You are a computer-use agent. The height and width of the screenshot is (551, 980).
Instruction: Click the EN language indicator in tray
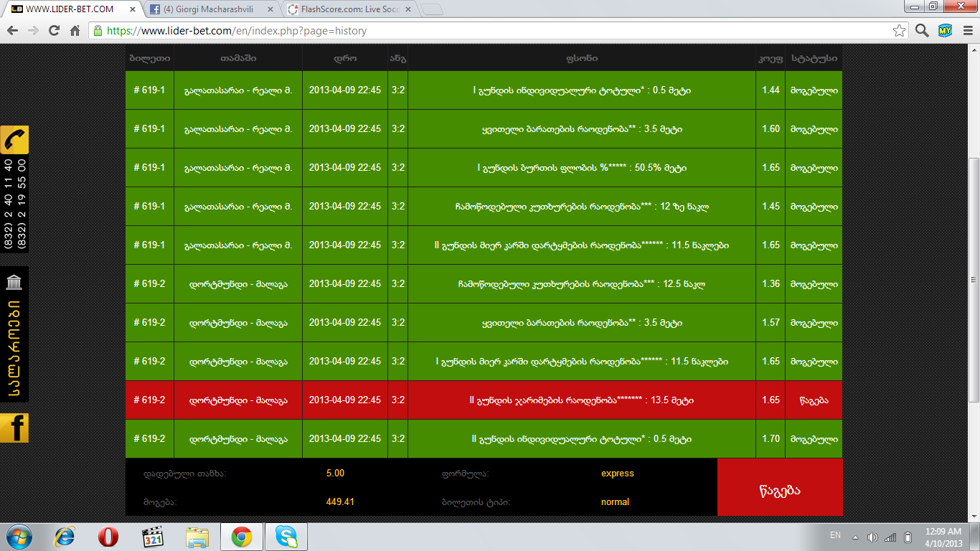click(x=835, y=535)
